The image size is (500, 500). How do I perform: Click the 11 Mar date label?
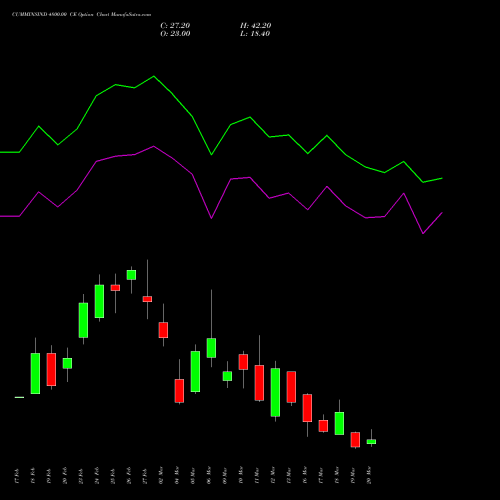257,476
